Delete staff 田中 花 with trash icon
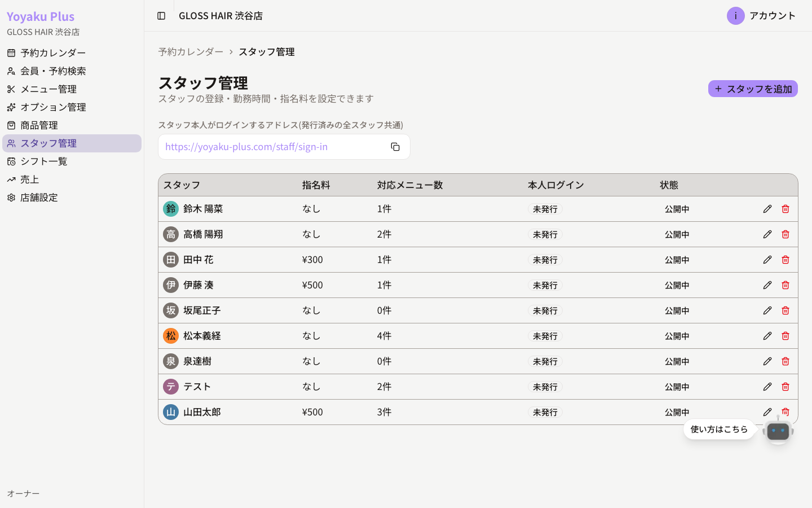Screen dimensions: 812x508 point(785,260)
